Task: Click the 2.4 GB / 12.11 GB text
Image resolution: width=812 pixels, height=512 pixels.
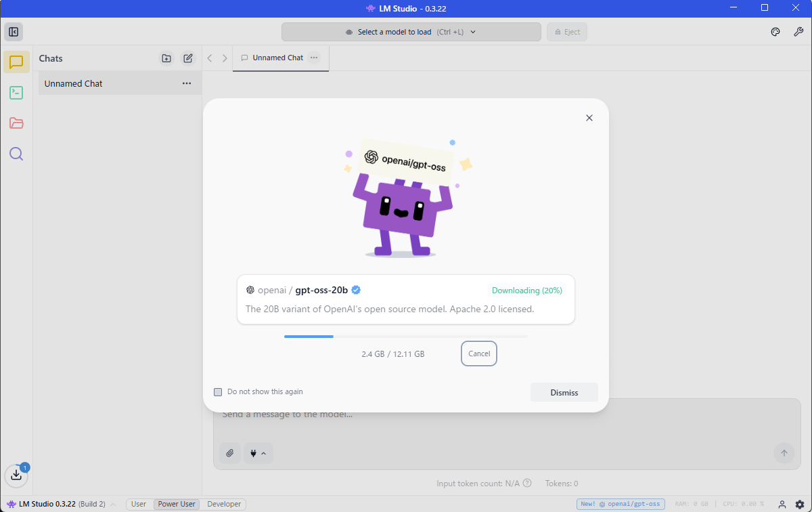Action: point(393,354)
